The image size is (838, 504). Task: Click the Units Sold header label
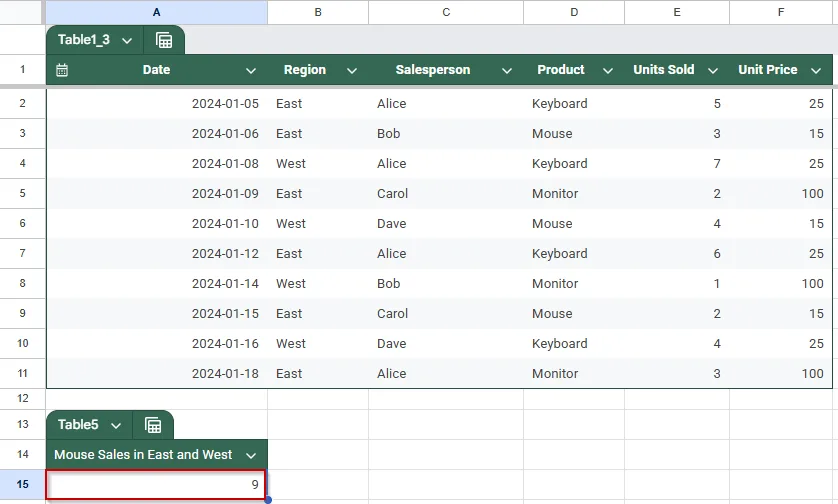click(x=664, y=70)
